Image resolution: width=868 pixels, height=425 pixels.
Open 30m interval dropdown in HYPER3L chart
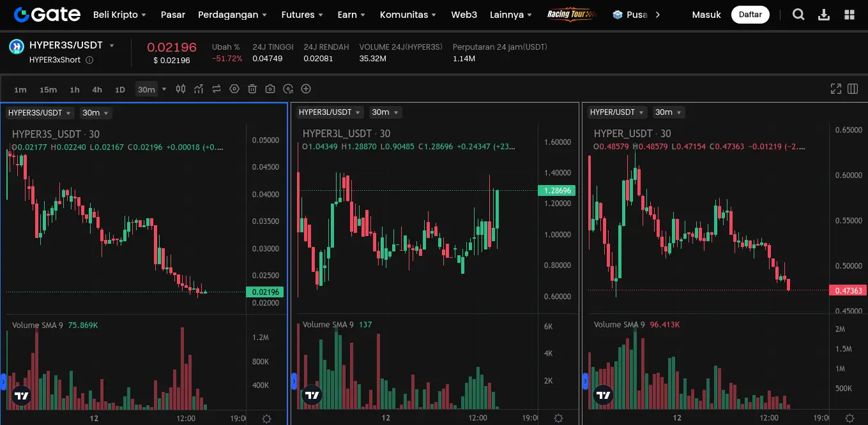(x=386, y=112)
